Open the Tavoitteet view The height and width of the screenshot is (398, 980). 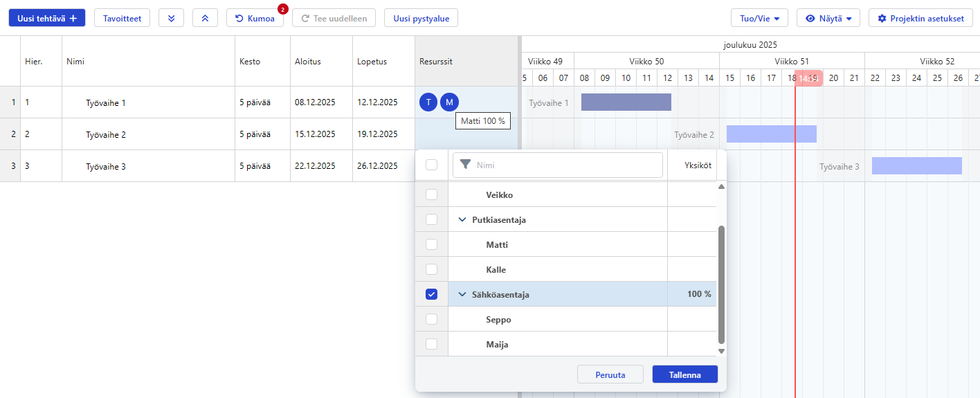pyautogui.click(x=122, y=18)
